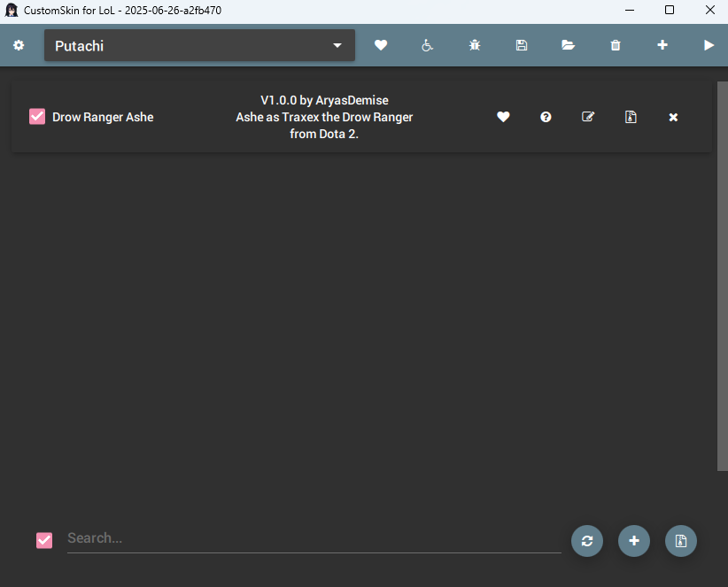This screenshot has width=728, height=587.
Task: Click the wheelchair accessibility icon
Action: [427, 45]
